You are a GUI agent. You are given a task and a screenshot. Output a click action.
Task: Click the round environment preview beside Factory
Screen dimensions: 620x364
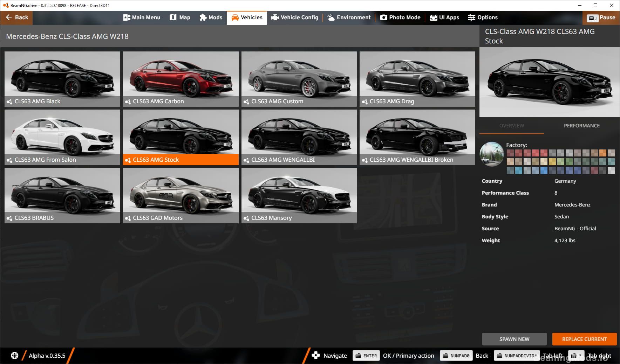click(x=492, y=154)
